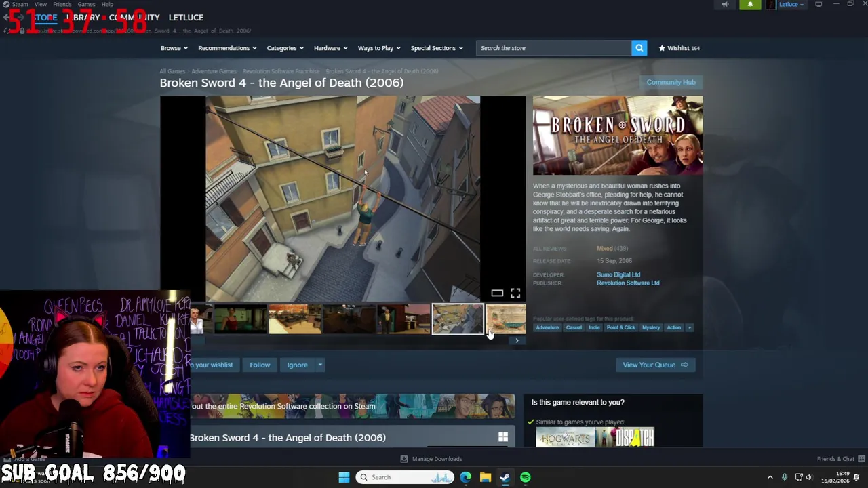Click the Casual tag
This screenshot has height=488, width=868.
point(574,327)
